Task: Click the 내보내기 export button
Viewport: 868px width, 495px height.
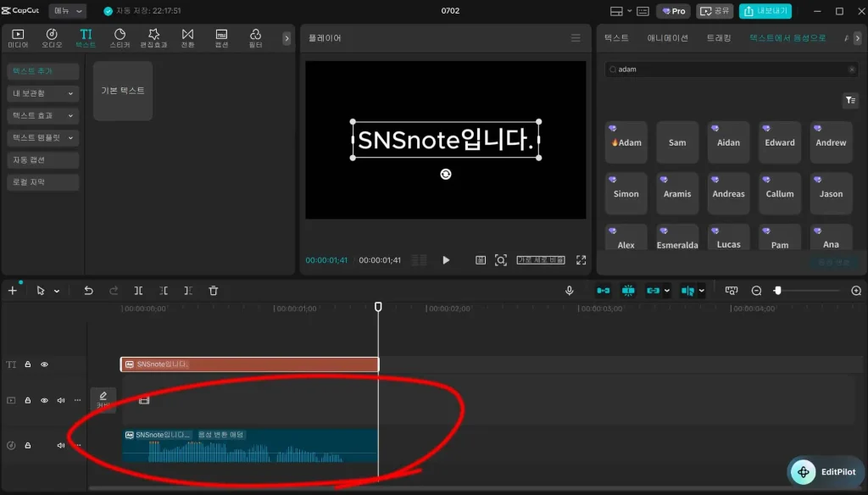Action: click(765, 11)
